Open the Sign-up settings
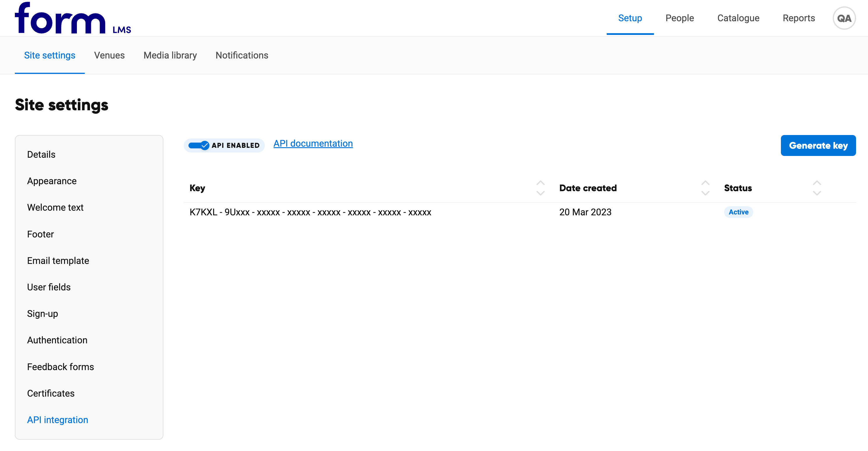 tap(43, 314)
